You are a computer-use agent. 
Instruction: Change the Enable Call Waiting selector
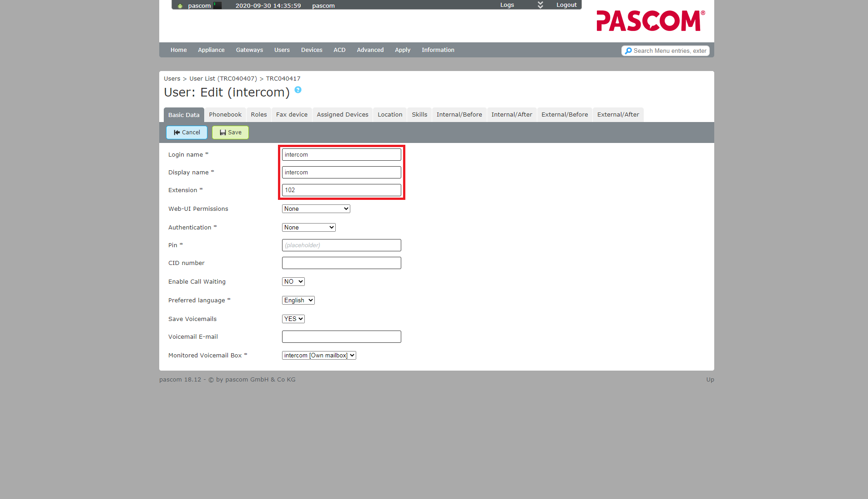click(x=293, y=282)
